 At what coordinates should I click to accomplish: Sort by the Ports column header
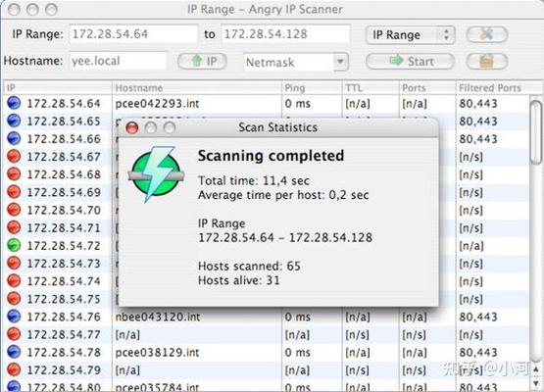click(427, 88)
